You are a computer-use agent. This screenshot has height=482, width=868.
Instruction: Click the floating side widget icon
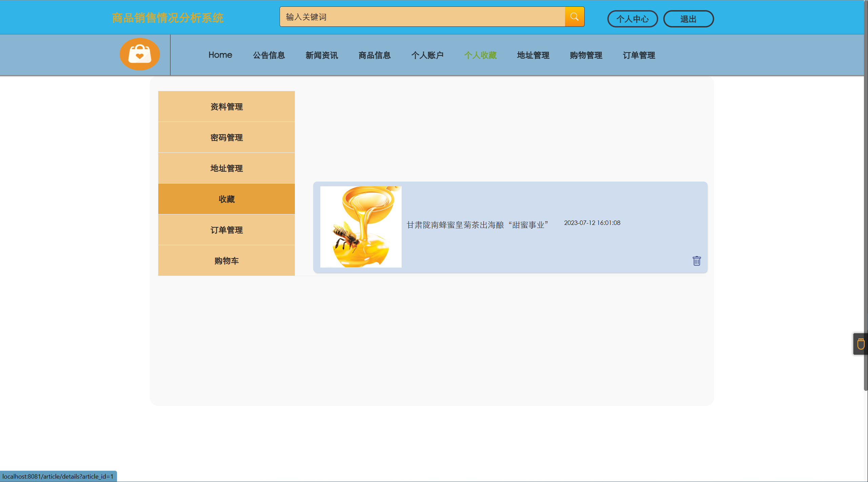click(861, 344)
